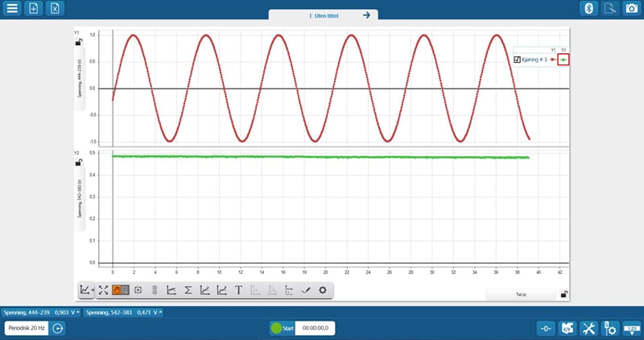Open graph properties gear in toolbar
This screenshot has height=340, width=644.
[323, 289]
